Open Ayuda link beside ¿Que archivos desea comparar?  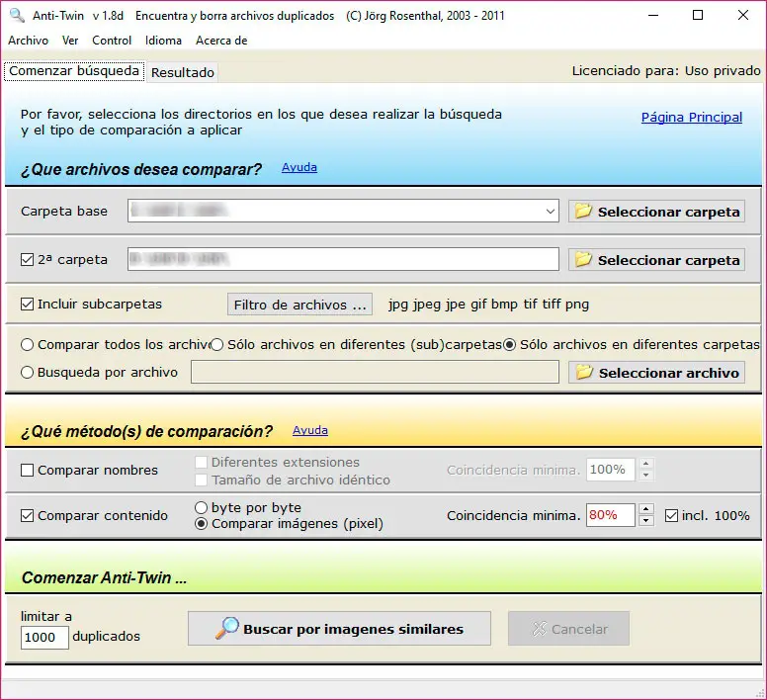298,167
